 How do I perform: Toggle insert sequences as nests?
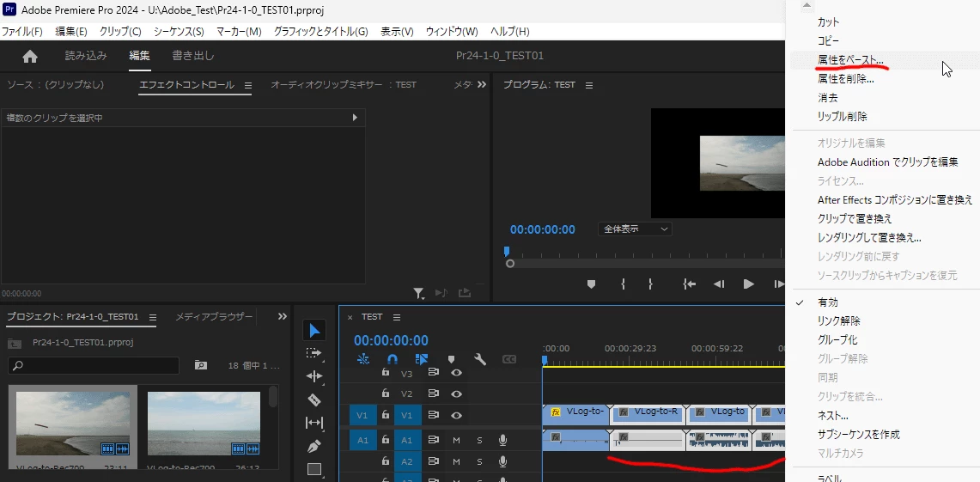[x=362, y=359]
